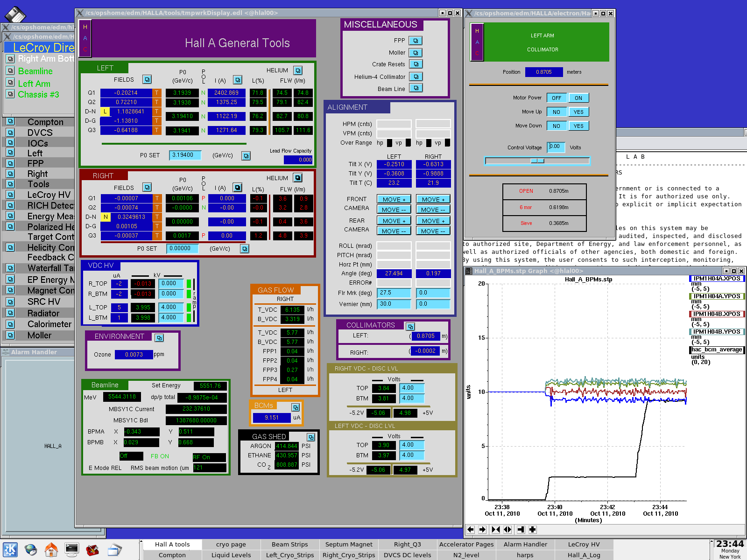This screenshot has width=747, height=560.
Task: Open the LEFT arm HELIUM detail icon
Action: (x=298, y=70)
